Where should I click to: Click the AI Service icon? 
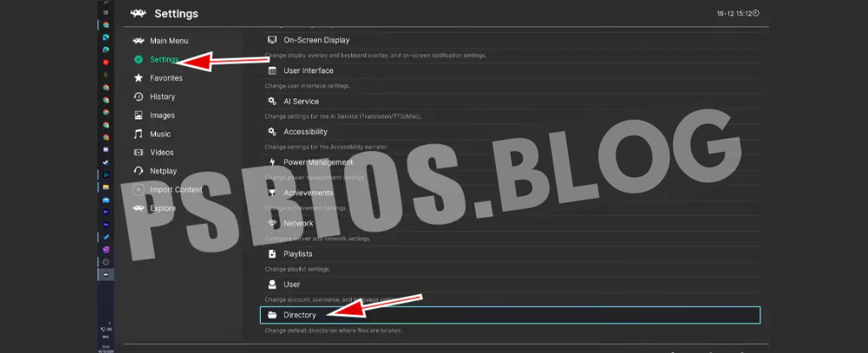point(272,101)
